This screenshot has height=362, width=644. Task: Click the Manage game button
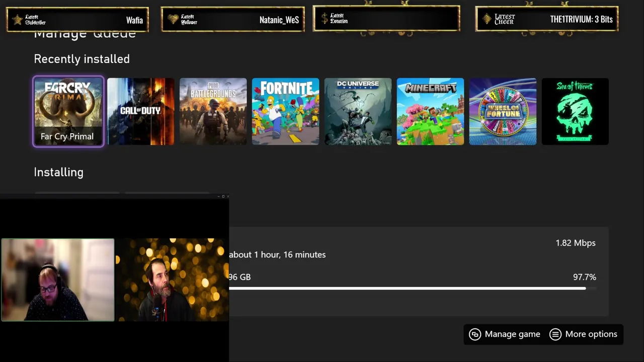pyautogui.click(x=505, y=334)
